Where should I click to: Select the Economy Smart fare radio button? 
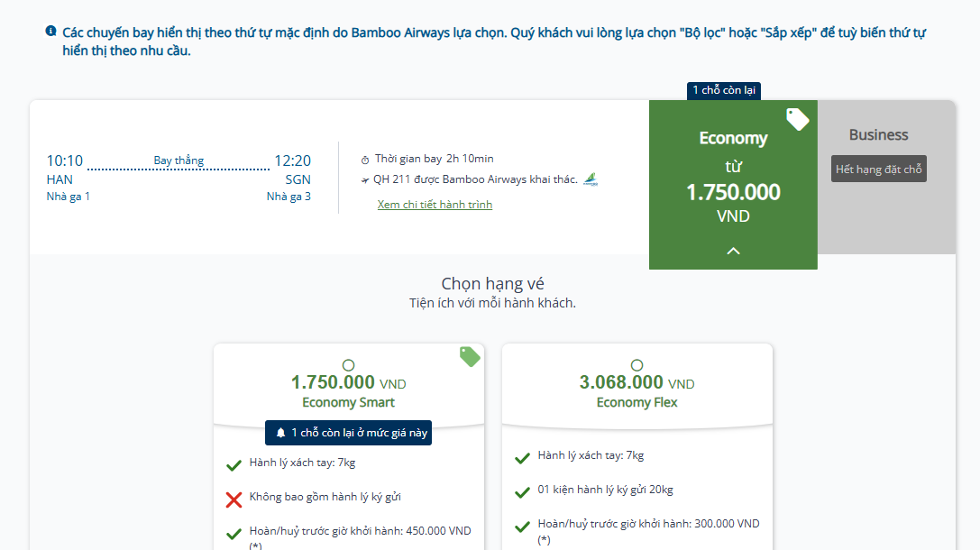pos(348,365)
